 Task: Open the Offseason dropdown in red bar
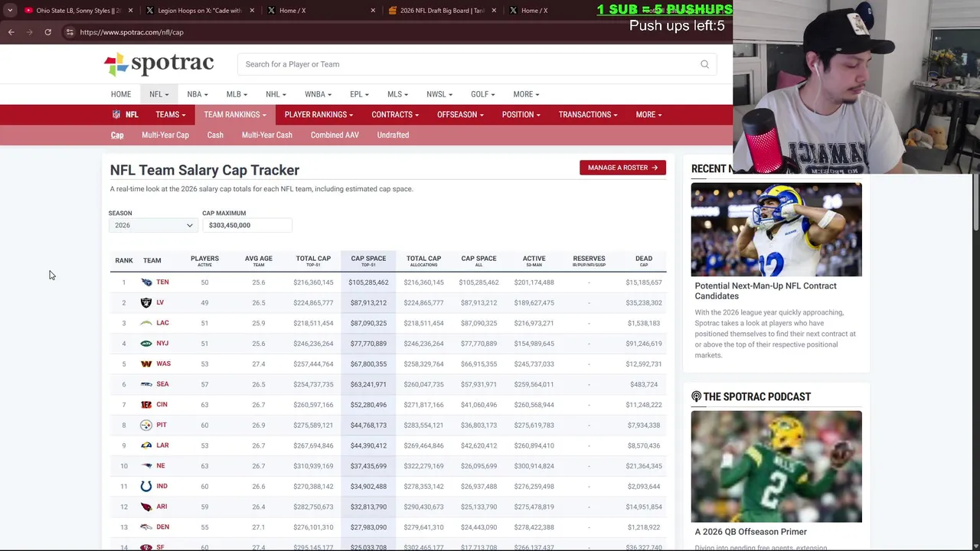click(460, 115)
